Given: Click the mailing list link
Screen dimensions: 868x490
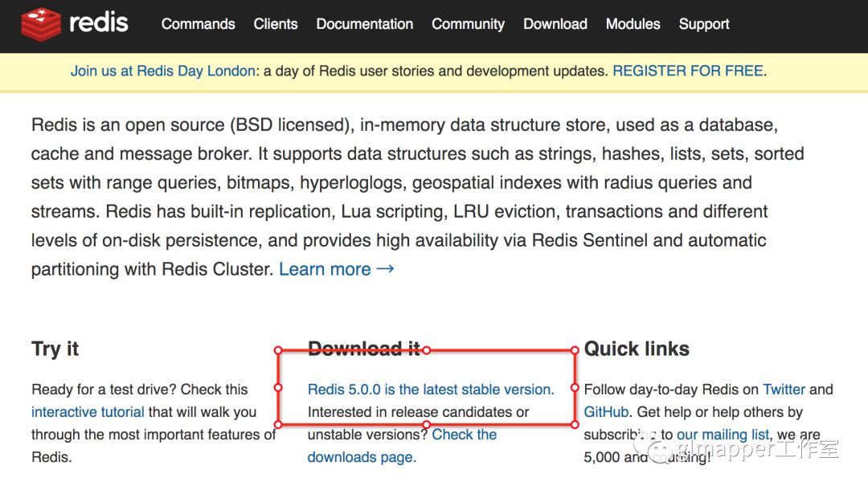Looking at the screenshot, I should coord(723,435).
